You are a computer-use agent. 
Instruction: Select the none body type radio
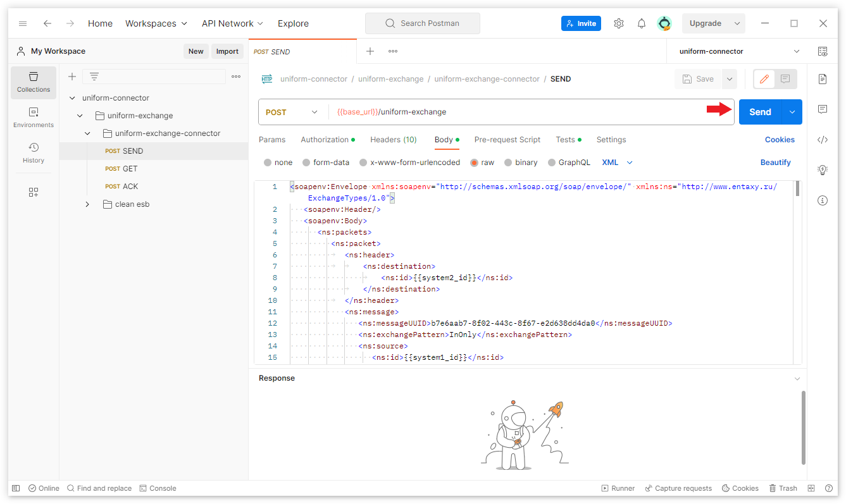(x=268, y=163)
